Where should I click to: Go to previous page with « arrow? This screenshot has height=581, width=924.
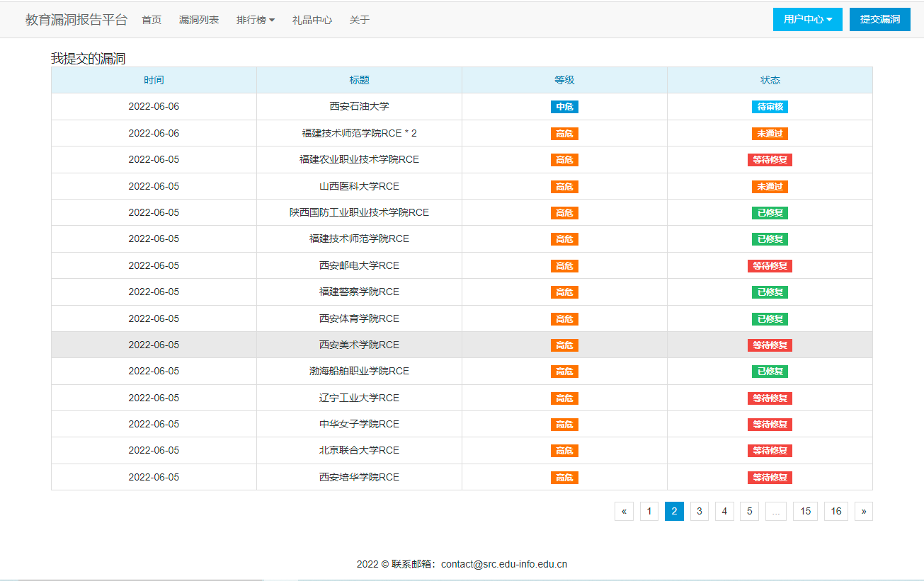click(x=624, y=511)
